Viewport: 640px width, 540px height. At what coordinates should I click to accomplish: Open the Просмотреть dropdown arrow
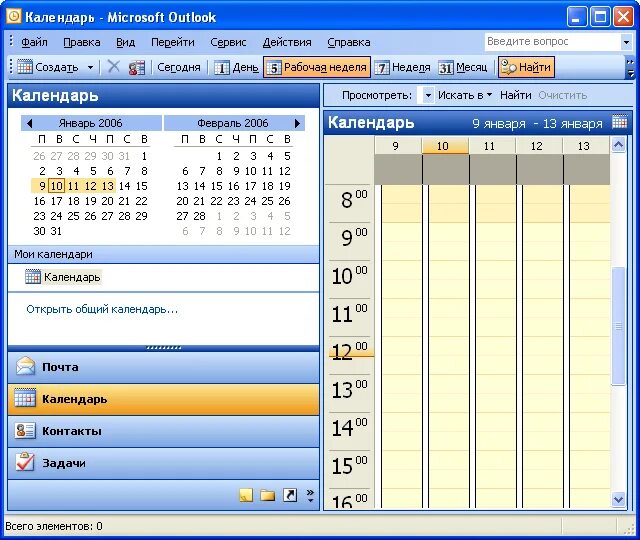coord(428,96)
